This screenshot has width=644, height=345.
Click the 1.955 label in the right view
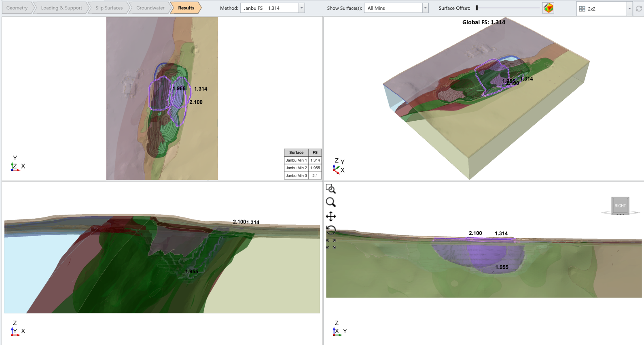coord(502,267)
